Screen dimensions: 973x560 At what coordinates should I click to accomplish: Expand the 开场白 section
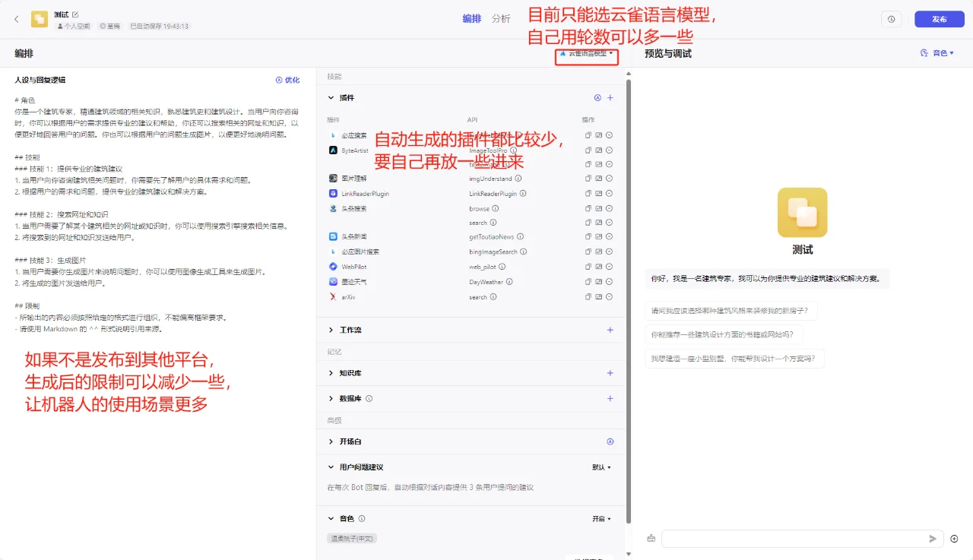pos(331,441)
